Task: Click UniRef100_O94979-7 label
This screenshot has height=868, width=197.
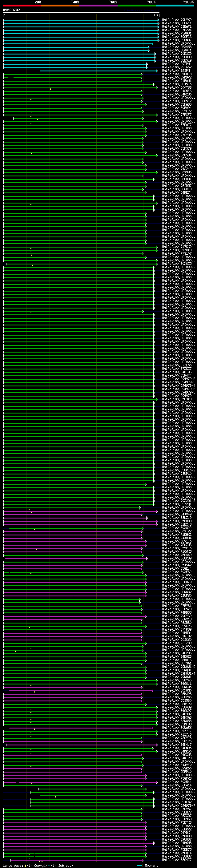Action: coord(179,805)
